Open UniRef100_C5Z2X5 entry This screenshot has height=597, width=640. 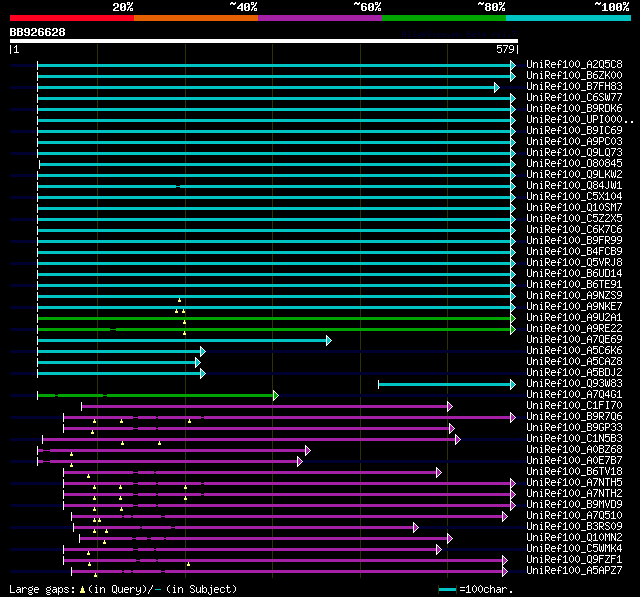574,219
